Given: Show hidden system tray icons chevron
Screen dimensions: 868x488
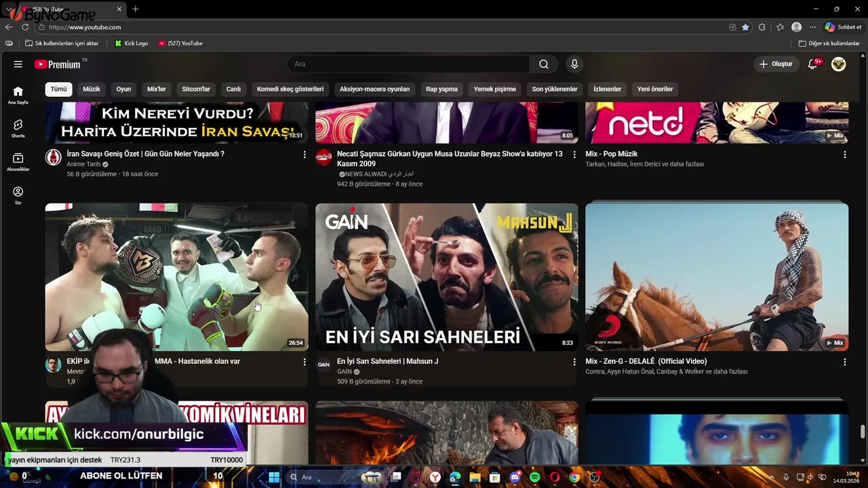Looking at the screenshot, I should [x=772, y=477].
